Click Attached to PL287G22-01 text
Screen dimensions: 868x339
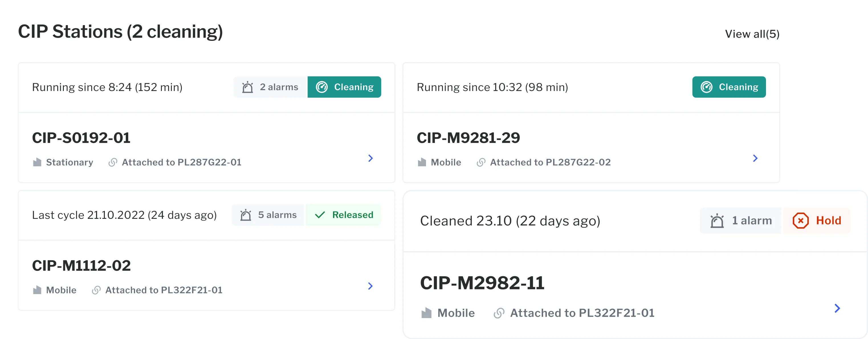pos(182,162)
